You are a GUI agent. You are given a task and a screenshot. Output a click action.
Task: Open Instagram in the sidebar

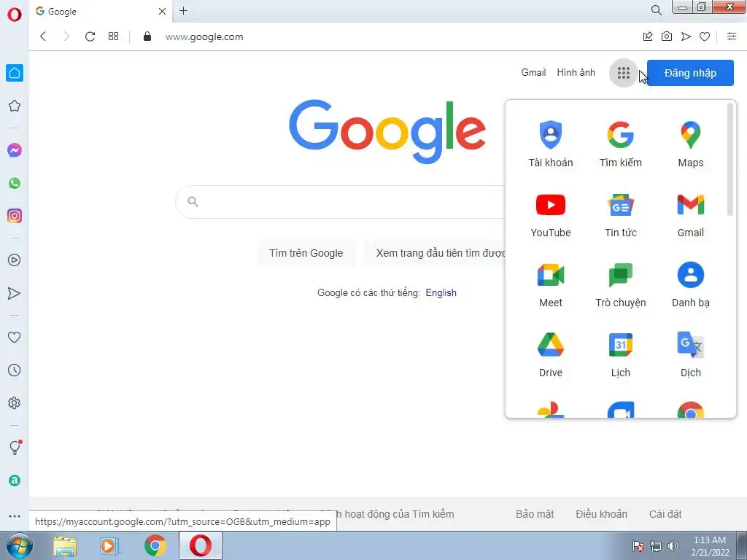point(15,216)
